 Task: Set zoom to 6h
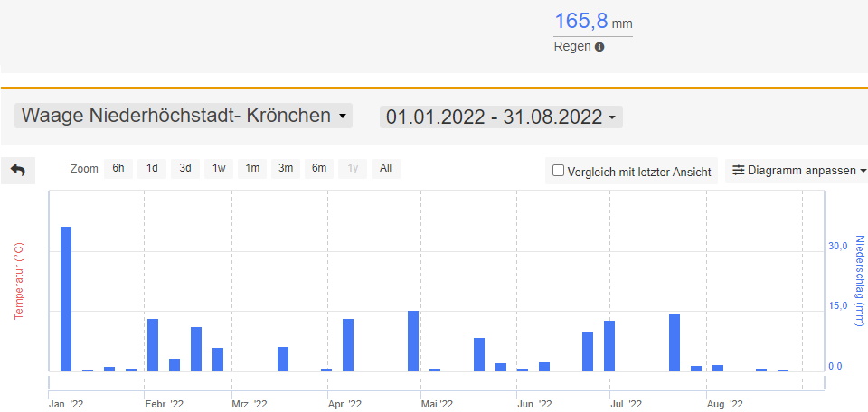118,168
